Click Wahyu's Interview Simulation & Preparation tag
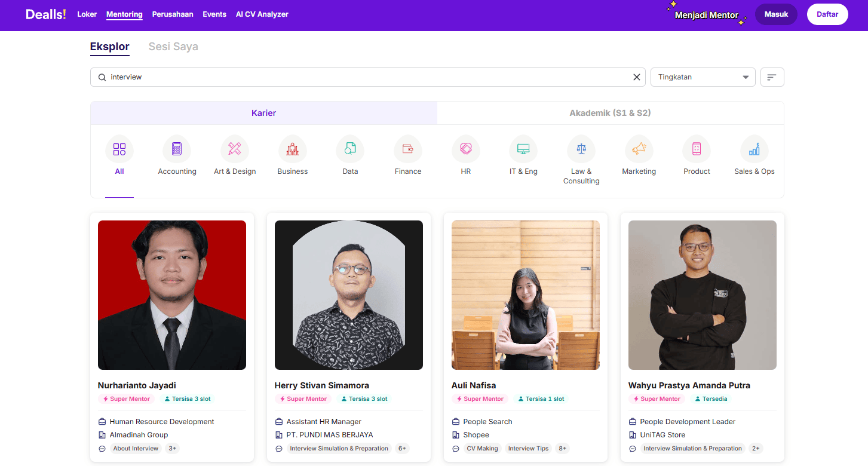Image resolution: width=868 pixels, height=466 pixels. pos(692,449)
